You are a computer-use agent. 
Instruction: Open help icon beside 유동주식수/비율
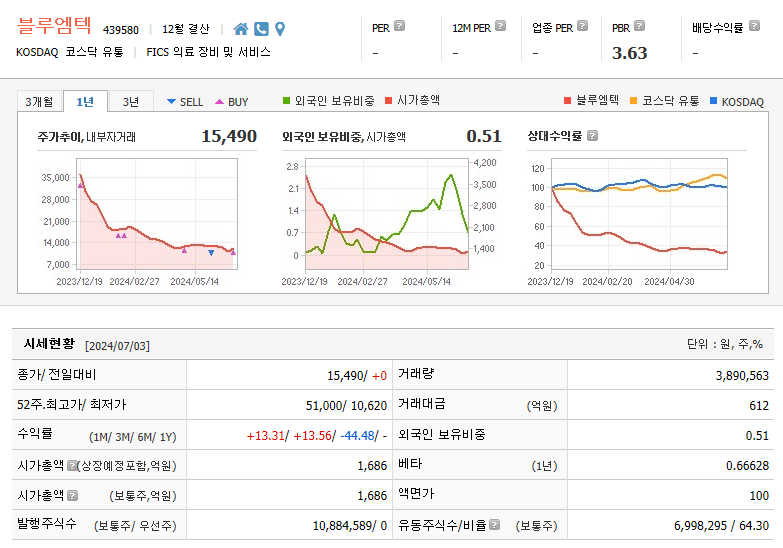coord(494,525)
